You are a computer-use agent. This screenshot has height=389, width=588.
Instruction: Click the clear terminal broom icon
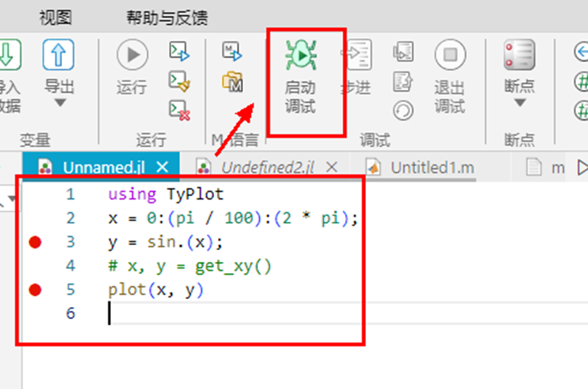[x=179, y=81]
